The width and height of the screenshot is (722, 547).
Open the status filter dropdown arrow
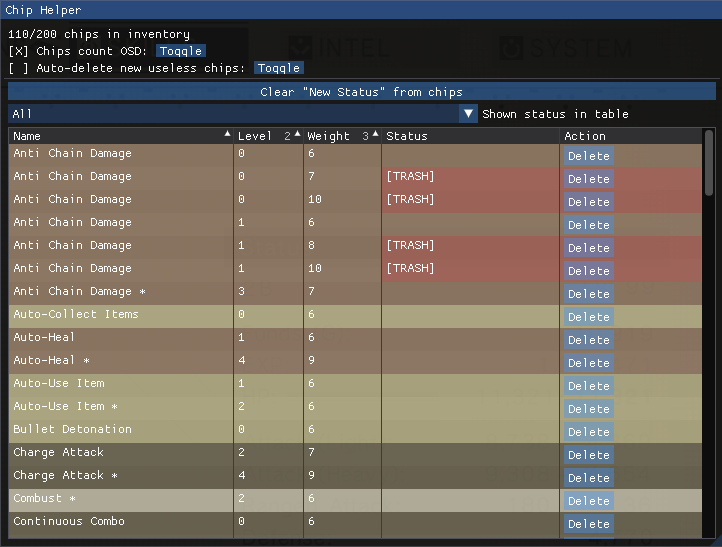[x=468, y=114]
